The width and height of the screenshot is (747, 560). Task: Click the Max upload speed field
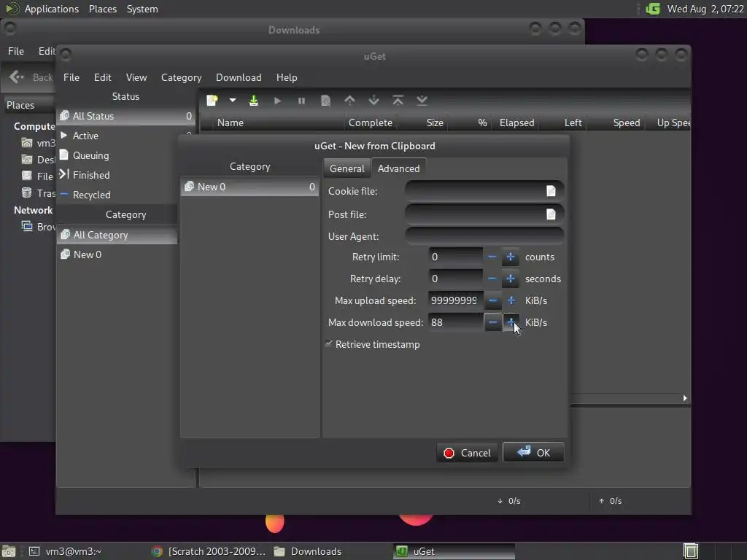(455, 300)
